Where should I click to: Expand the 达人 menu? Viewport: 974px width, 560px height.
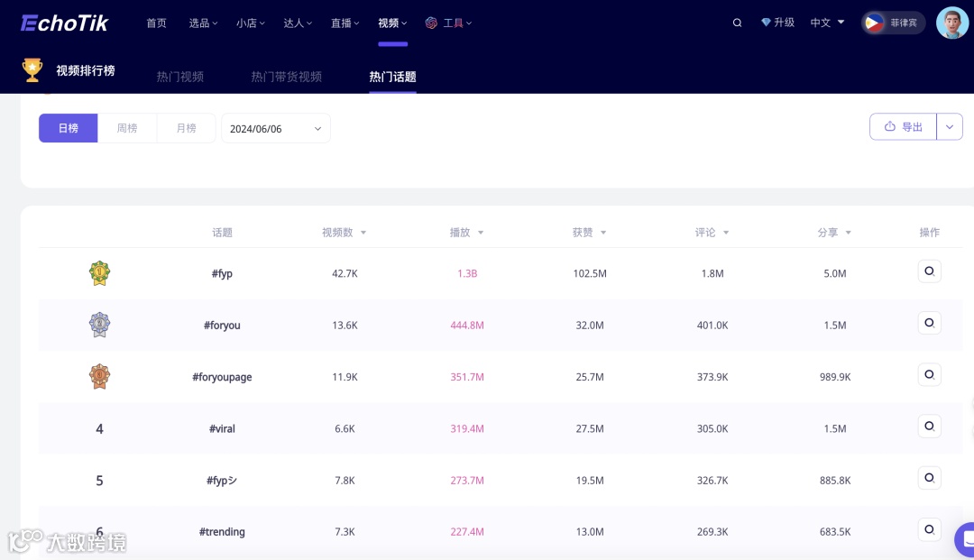(x=298, y=23)
